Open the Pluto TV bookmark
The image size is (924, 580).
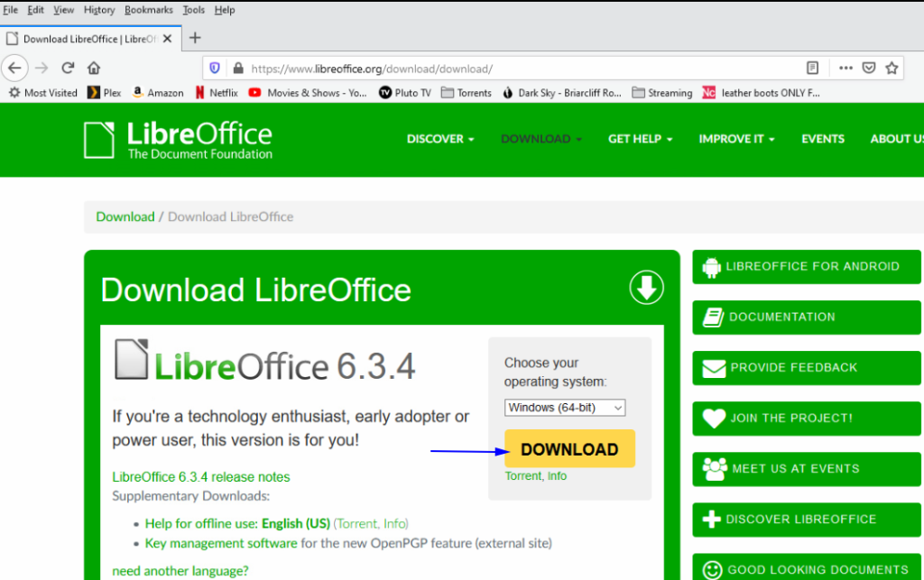(x=405, y=93)
